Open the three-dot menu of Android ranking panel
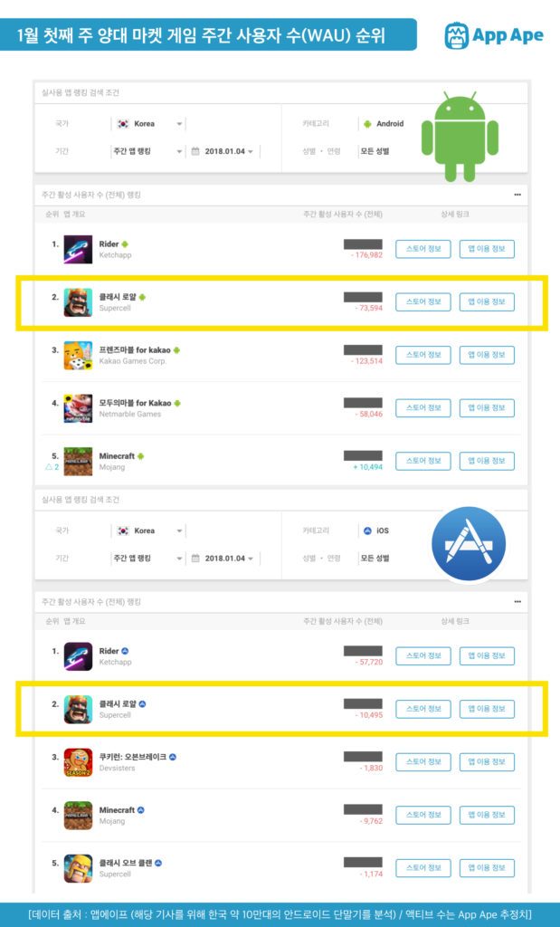 coord(517,196)
